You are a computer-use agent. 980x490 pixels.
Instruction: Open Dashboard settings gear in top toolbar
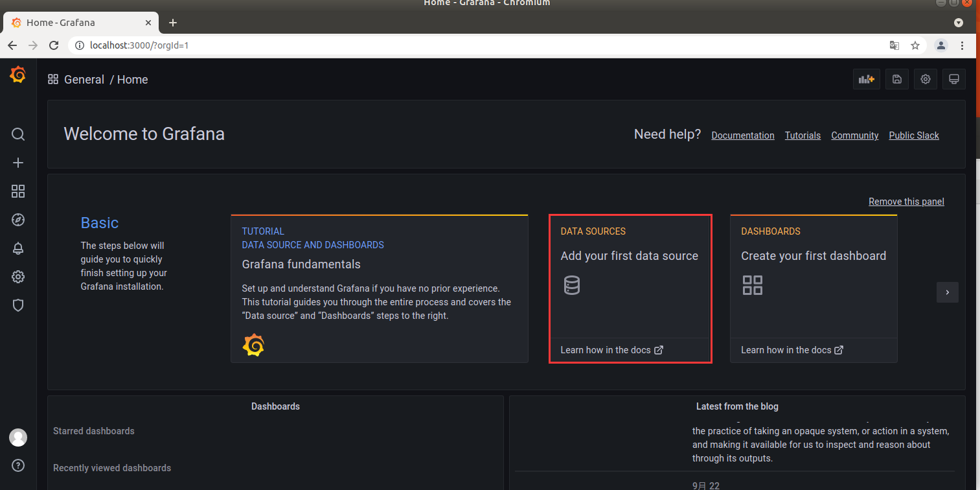[926, 79]
